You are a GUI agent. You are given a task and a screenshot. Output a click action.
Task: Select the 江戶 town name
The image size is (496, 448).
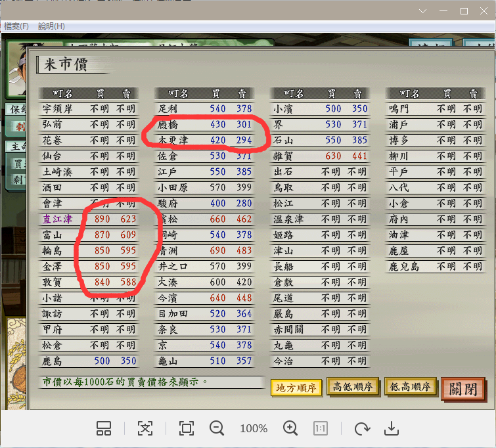point(168,171)
